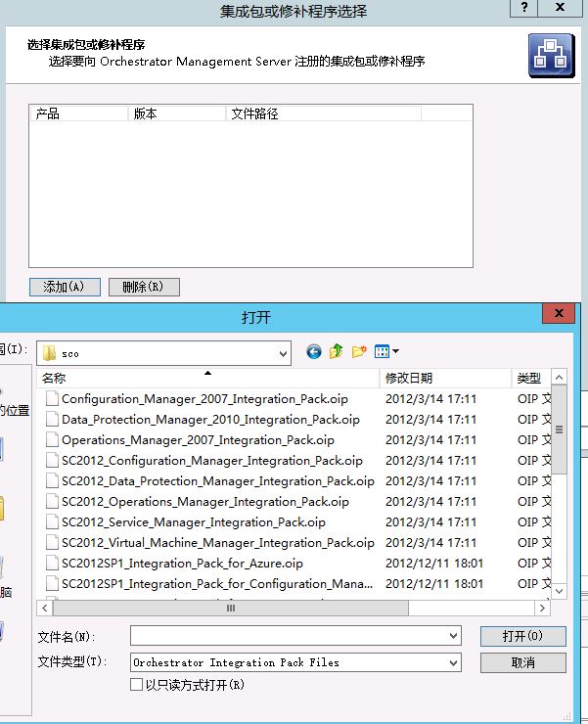Click the horizontal scrollbar thumb in file list

click(x=231, y=609)
